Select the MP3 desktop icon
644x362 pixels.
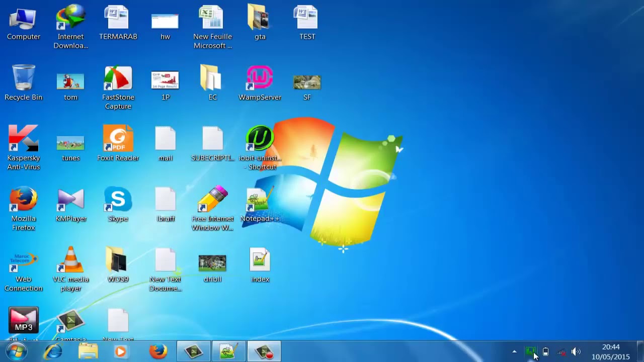(x=24, y=324)
